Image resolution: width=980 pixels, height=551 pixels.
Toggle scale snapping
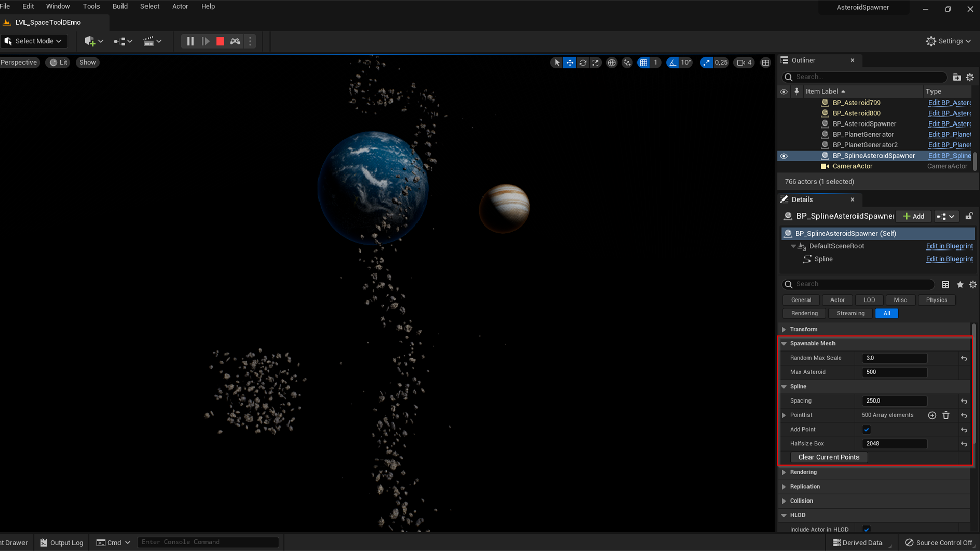point(706,62)
